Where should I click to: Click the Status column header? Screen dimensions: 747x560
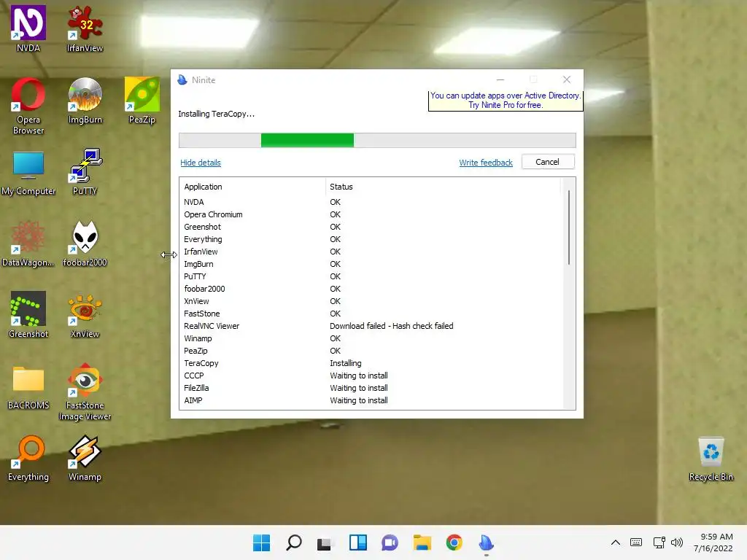[443, 187]
